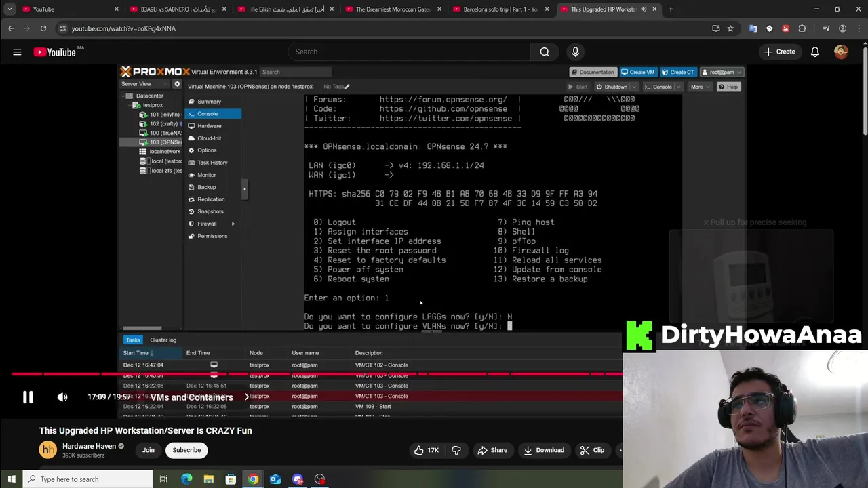Mute audio on the HP Workstation tab
The width and height of the screenshot is (868, 488).
(644, 9)
